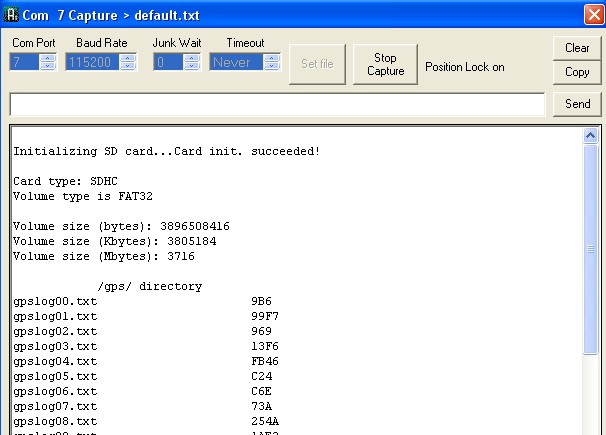Click the hex value 969
This screenshot has height=435, width=606.
[x=261, y=331]
